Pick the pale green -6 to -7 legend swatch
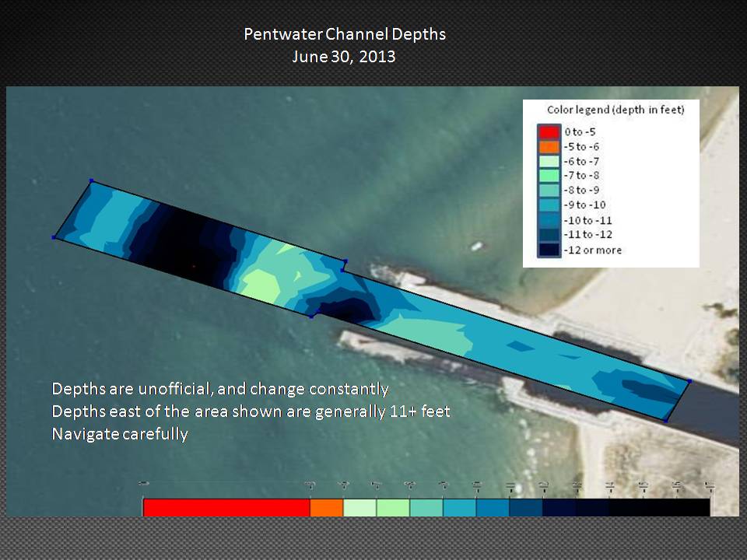This screenshot has height=560, width=747. (549, 161)
